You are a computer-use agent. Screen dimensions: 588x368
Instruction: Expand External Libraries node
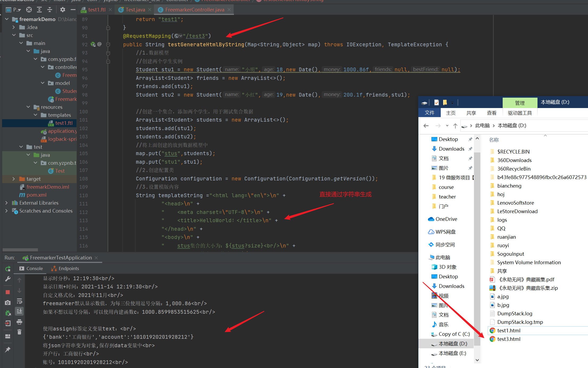pyautogui.click(x=6, y=203)
